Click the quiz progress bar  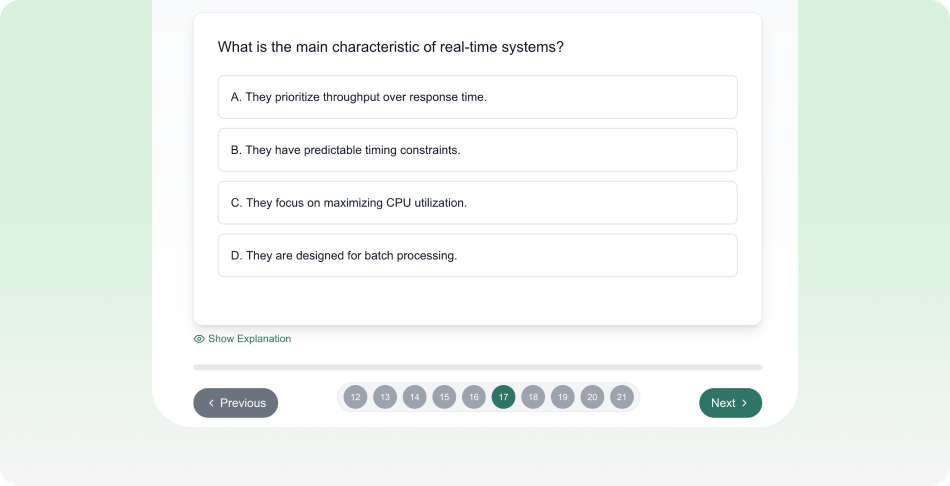pos(477,367)
